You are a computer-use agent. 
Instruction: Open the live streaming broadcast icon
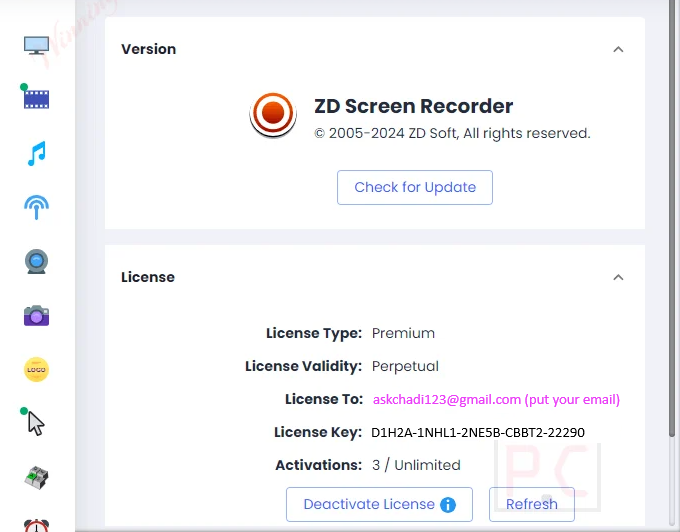coord(36,207)
